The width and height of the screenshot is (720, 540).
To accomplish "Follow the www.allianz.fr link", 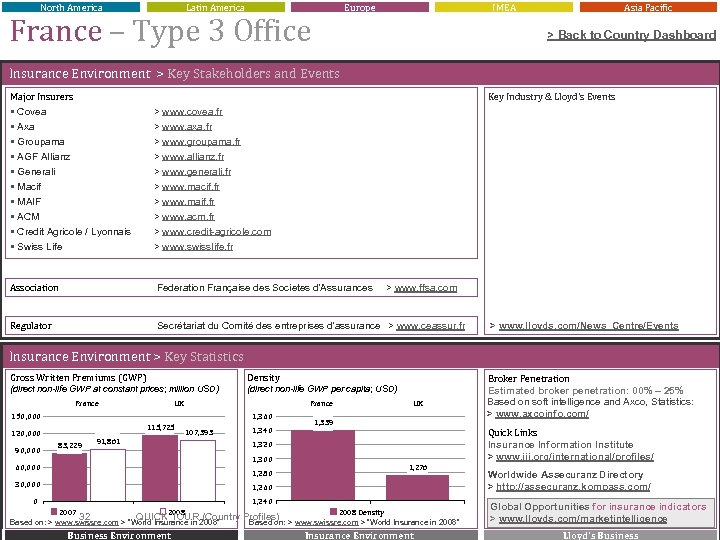I will pyautogui.click(x=193, y=157).
